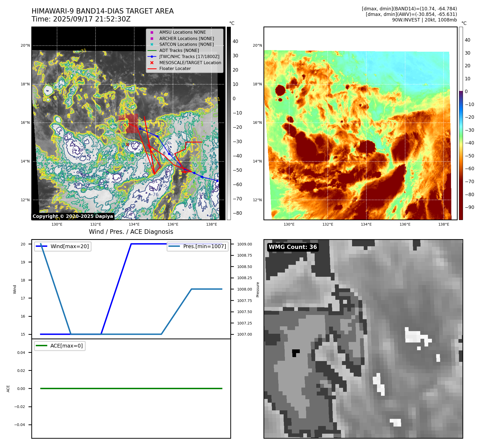The width and height of the screenshot is (481, 448).
Task: Click the blue JTWC track line sample in legend
Action: point(152,56)
